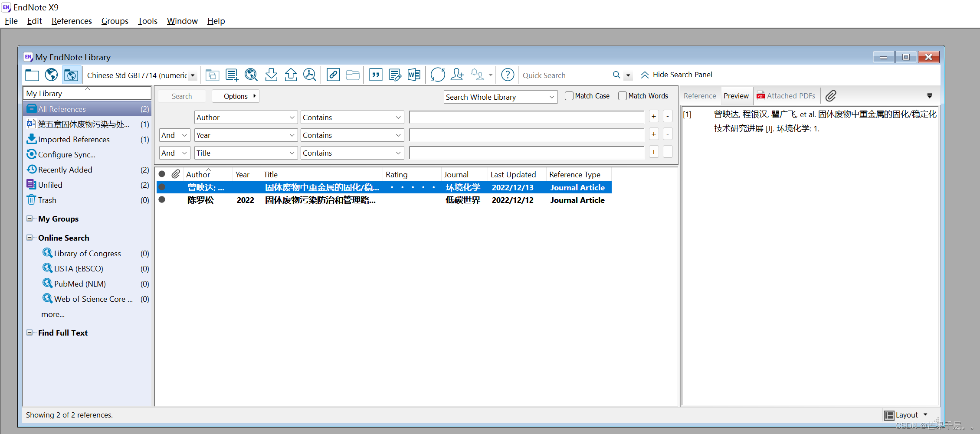Click Copy to Local Library icon
Viewport: 980px width, 434px height.
coord(212,75)
